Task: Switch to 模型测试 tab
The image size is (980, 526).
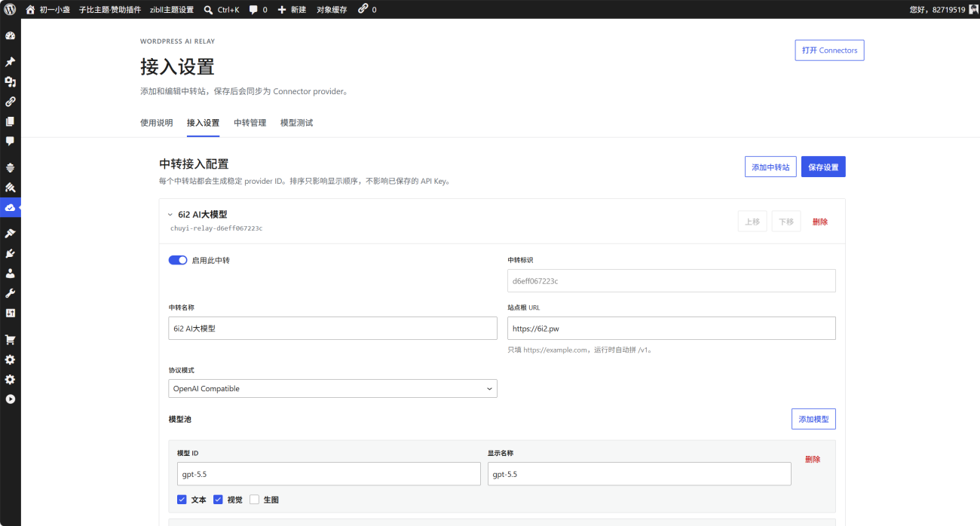Action: pyautogui.click(x=296, y=123)
